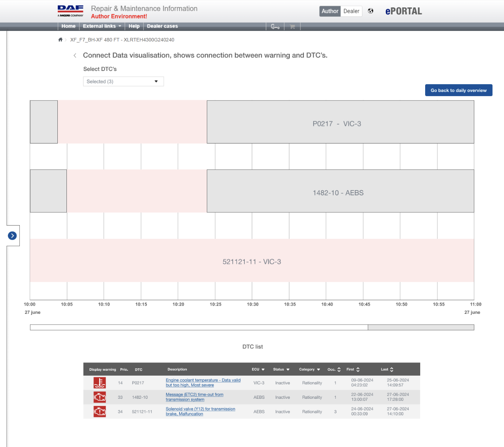
Task: Open the shopping cart icon
Action: (x=292, y=26)
